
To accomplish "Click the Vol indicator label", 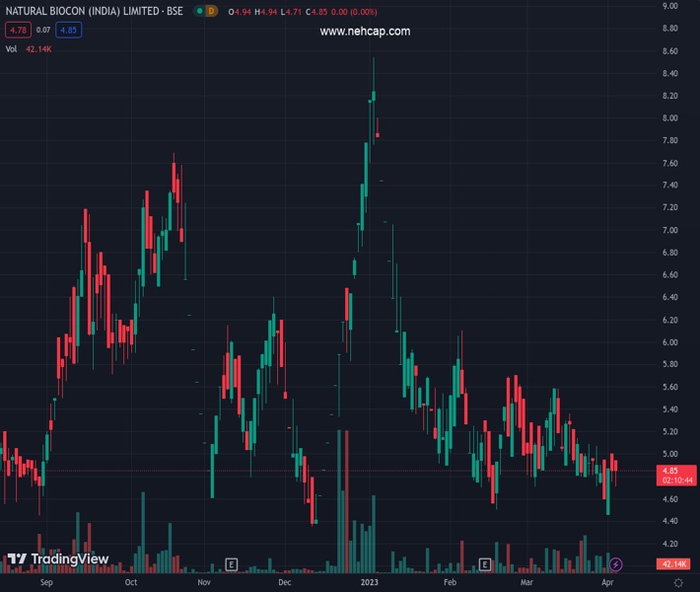I will click(11, 47).
